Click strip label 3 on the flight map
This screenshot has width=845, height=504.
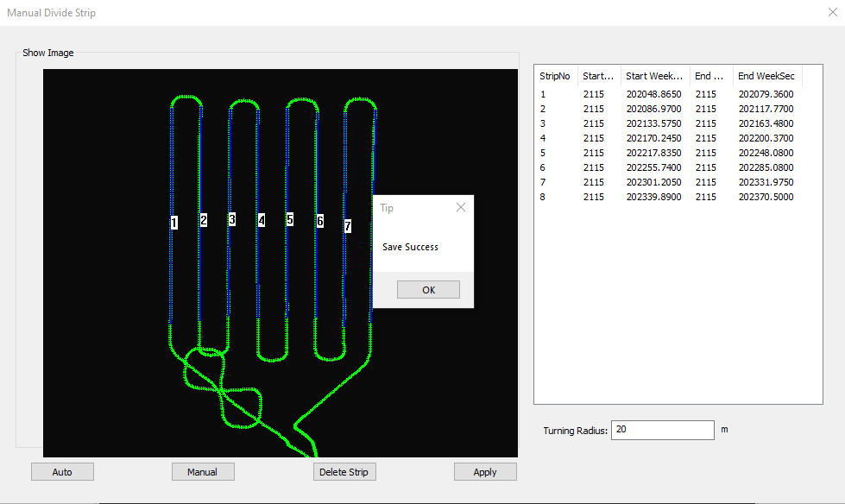coord(232,220)
